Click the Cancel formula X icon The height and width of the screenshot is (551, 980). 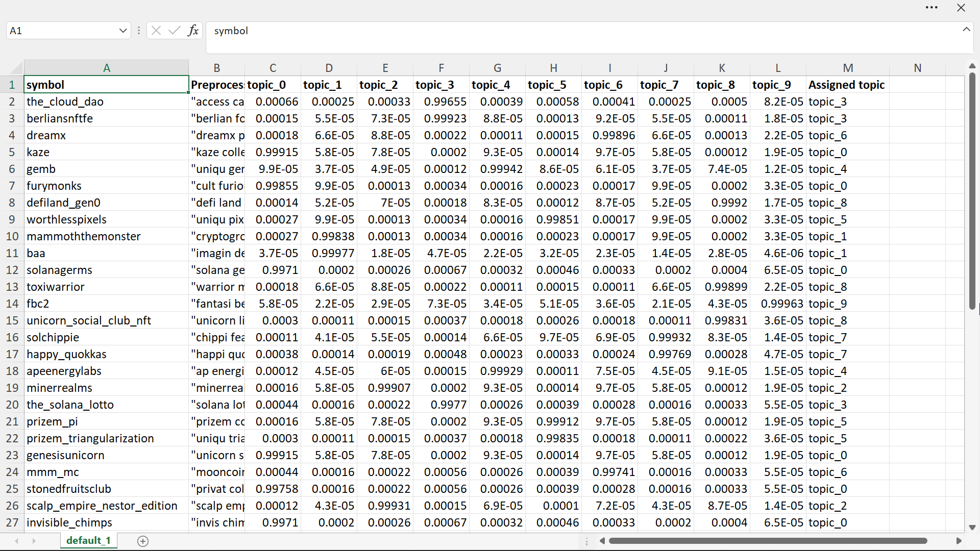click(x=156, y=31)
